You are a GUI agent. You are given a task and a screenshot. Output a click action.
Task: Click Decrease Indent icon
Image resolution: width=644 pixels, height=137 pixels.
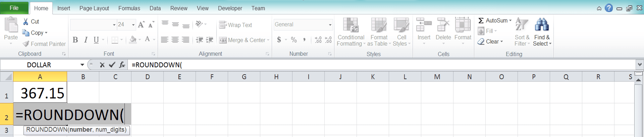click(x=200, y=40)
